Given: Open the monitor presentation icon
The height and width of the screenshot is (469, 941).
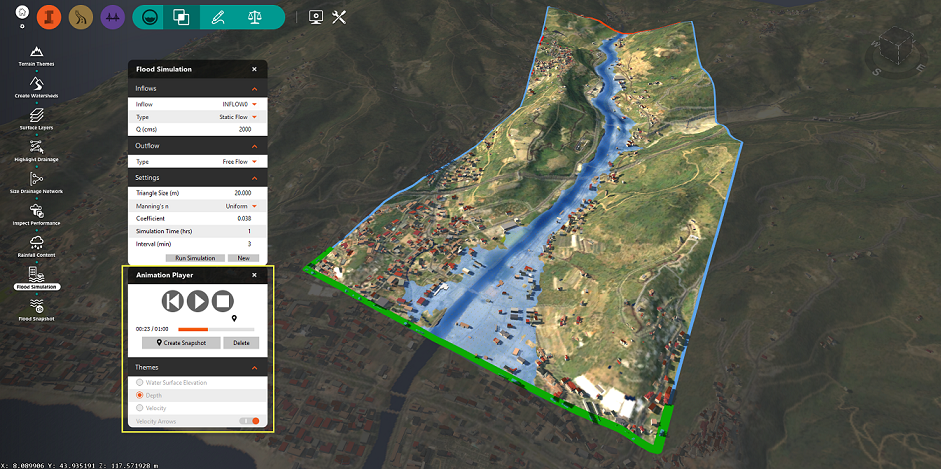Looking at the screenshot, I should (316, 17).
